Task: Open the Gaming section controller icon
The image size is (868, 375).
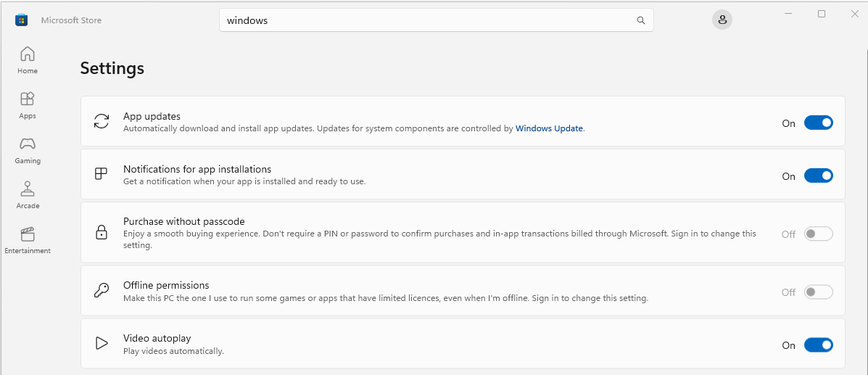Action: 27,144
